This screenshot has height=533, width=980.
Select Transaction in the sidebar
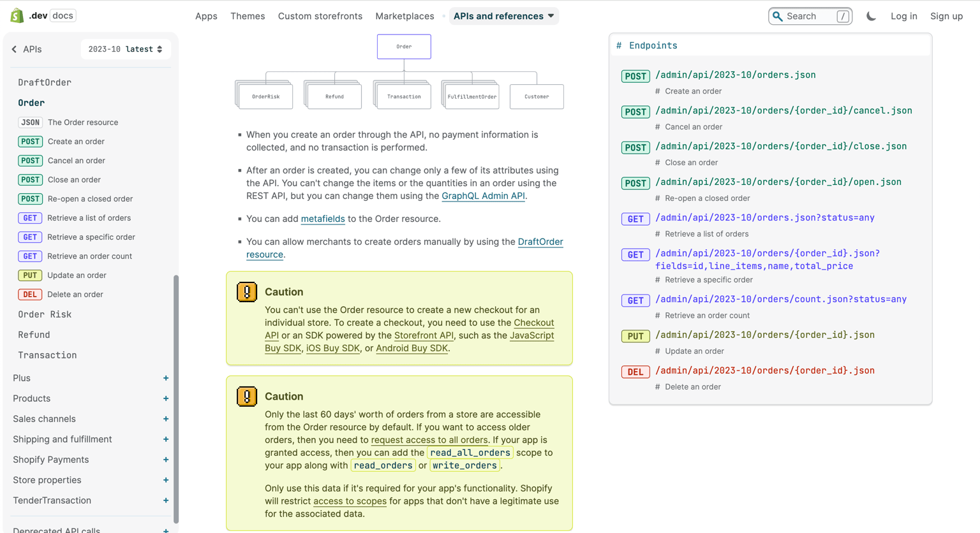[47, 355]
